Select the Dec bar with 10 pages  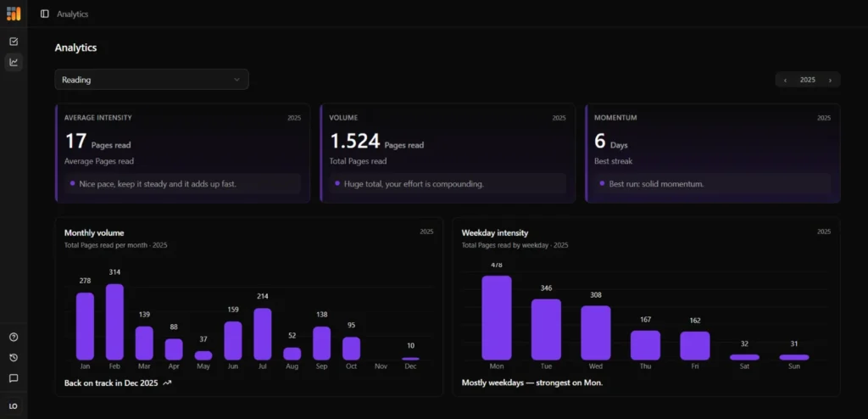tap(410, 359)
